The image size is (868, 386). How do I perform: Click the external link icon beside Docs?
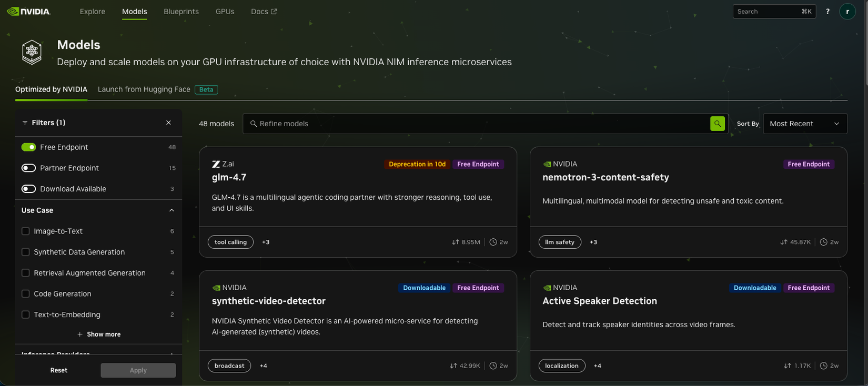(x=274, y=12)
